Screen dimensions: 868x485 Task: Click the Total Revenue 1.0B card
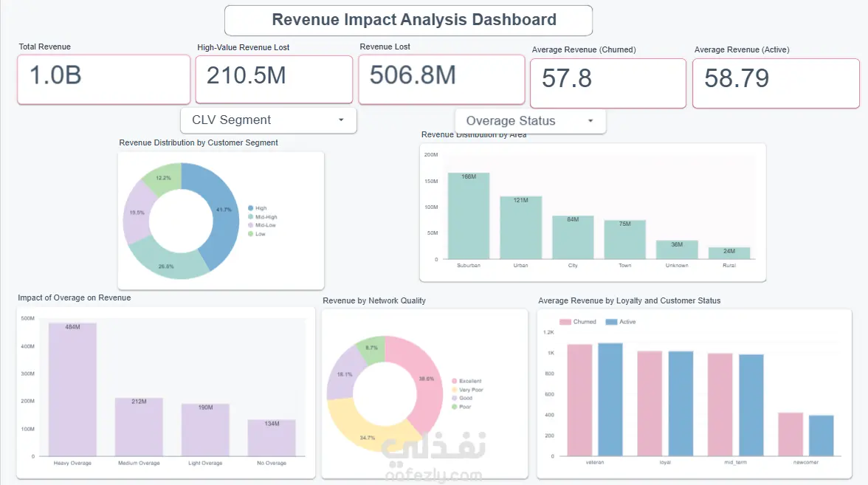point(103,79)
